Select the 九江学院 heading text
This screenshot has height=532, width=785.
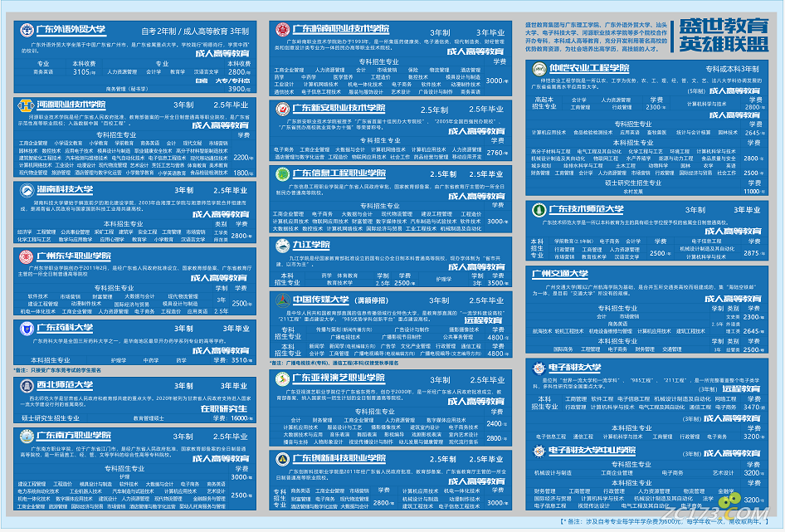tap(311, 245)
